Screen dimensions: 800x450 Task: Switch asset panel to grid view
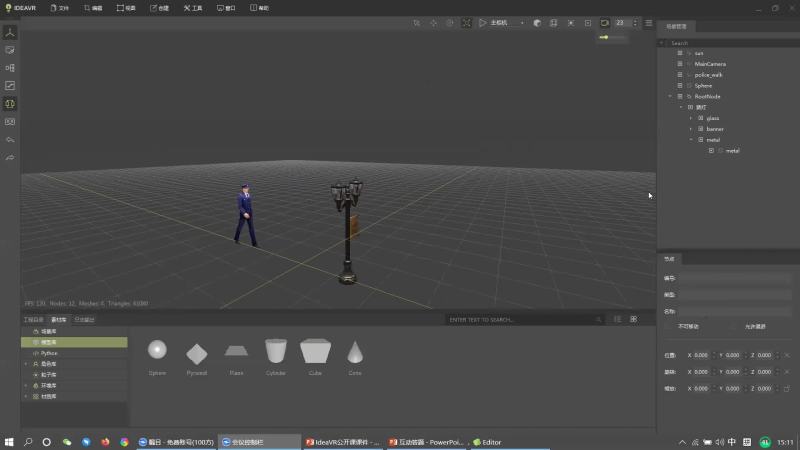634,319
